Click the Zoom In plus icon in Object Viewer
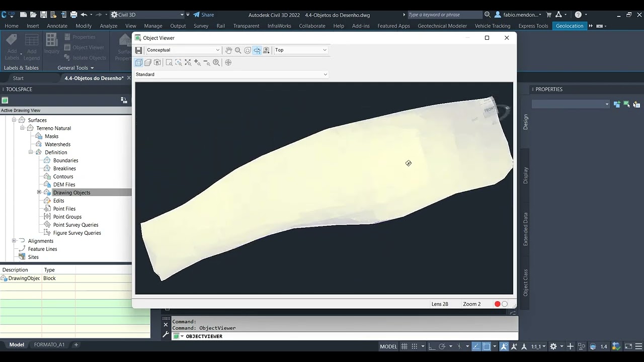Viewport: 644px width, 362px height. [197, 63]
